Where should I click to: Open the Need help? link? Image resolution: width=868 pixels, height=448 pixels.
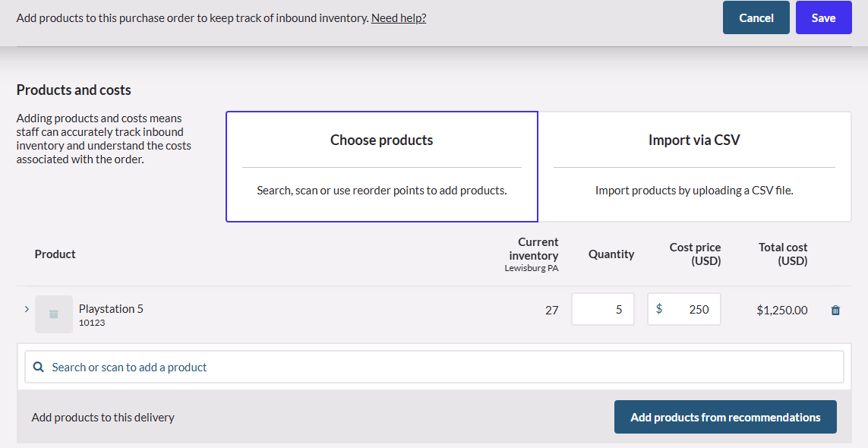tap(399, 17)
